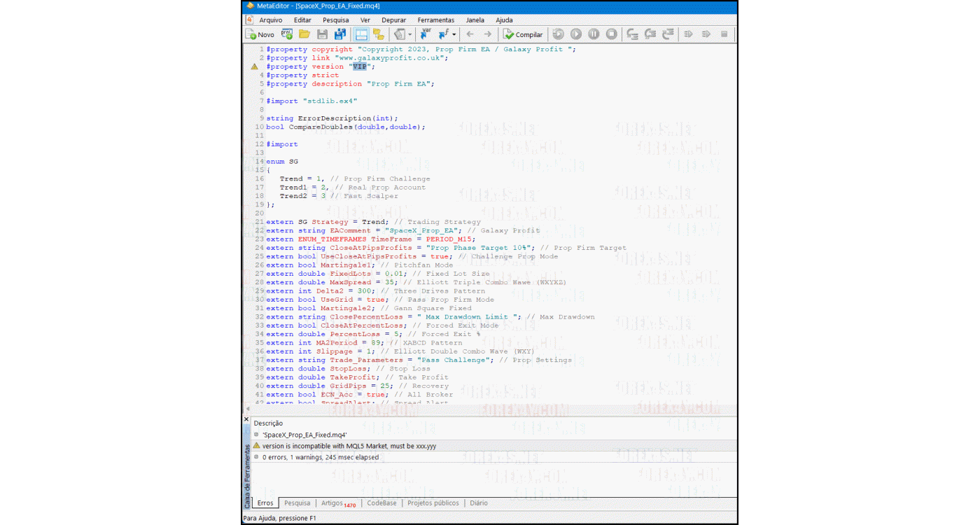Image resolution: width=980 pixels, height=525 pixels.
Task: Select the version incompatible warning row
Action: point(349,446)
